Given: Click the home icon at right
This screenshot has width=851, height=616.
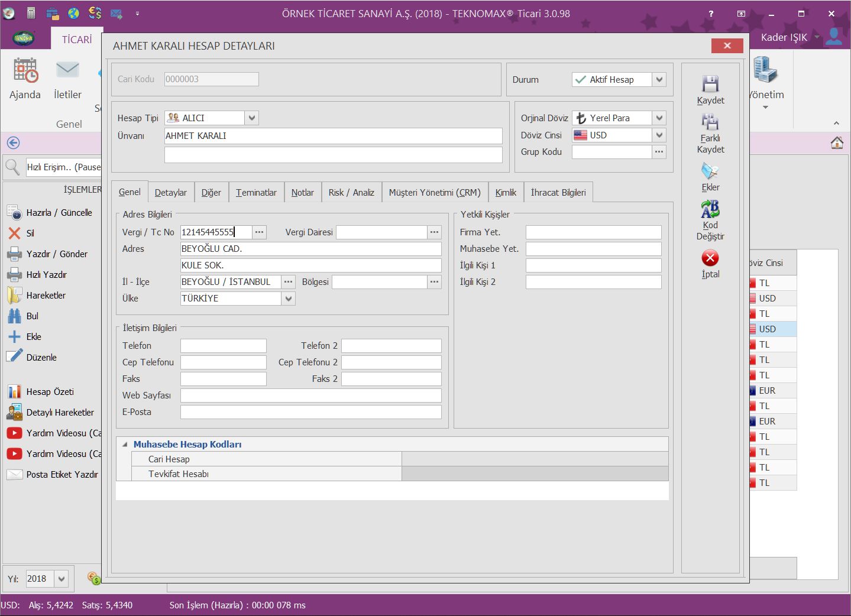Looking at the screenshot, I should [837, 142].
